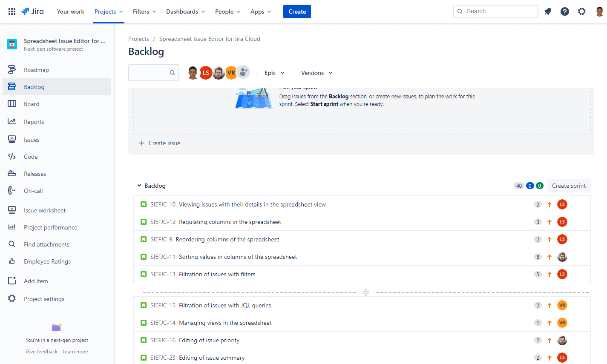Open the settings gear in top bar
The height and width of the screenshot is (364, 607).
(582, 11)
